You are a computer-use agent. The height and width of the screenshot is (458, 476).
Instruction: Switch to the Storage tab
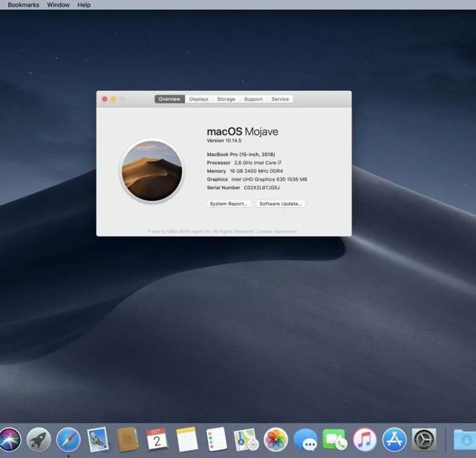click(226, 99)
